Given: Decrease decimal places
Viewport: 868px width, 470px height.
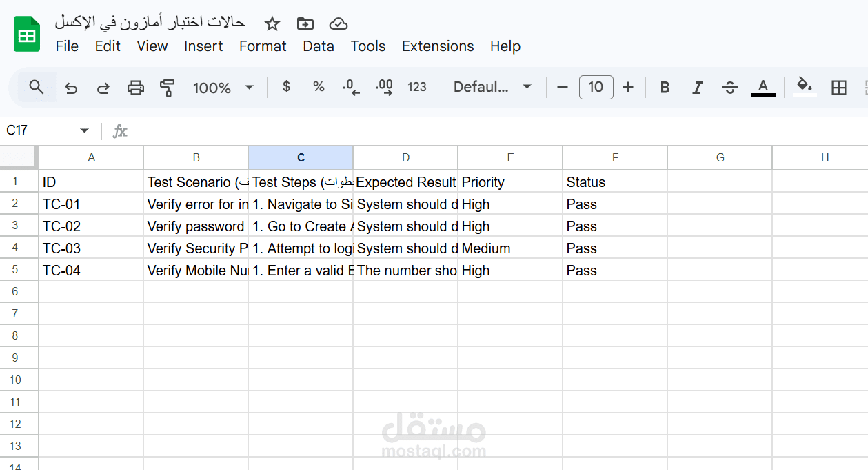Looking at the screenshot, I should pos(352,87).
